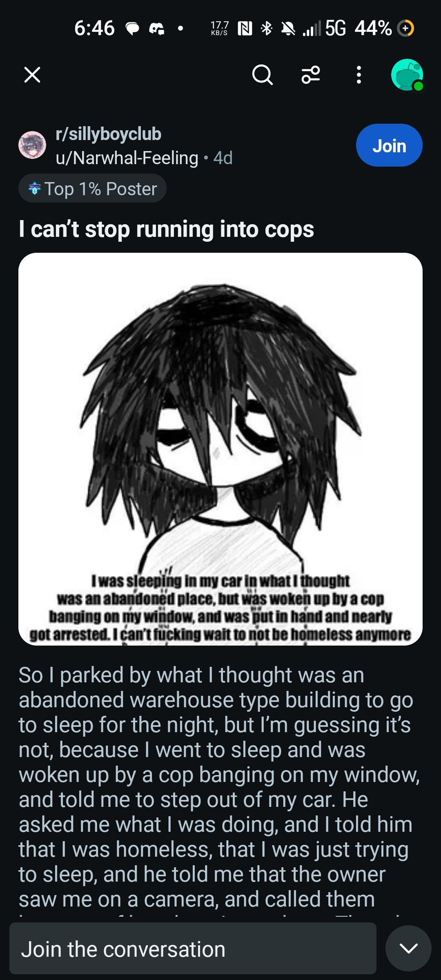441x980 pixels.
Task: Open your profile avatar menu
Action: [407, 75]
